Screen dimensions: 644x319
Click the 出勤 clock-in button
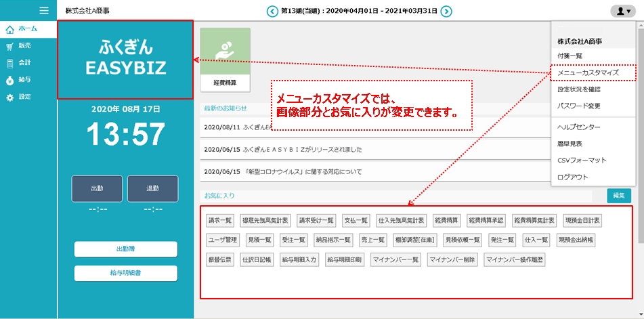(x=97, y=189)
